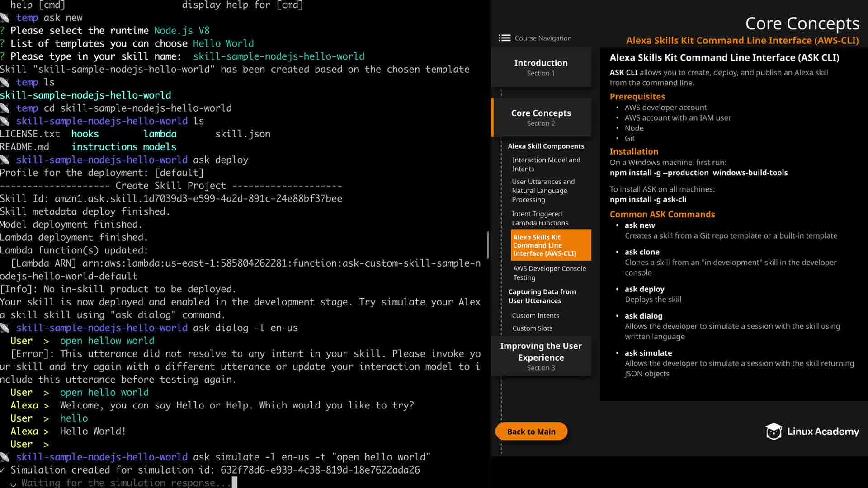The width and height of the screenshot is (868, 488).
Task: Select highlighted Alexa Skills Kit Command Line item
Action: pos(551,245)
